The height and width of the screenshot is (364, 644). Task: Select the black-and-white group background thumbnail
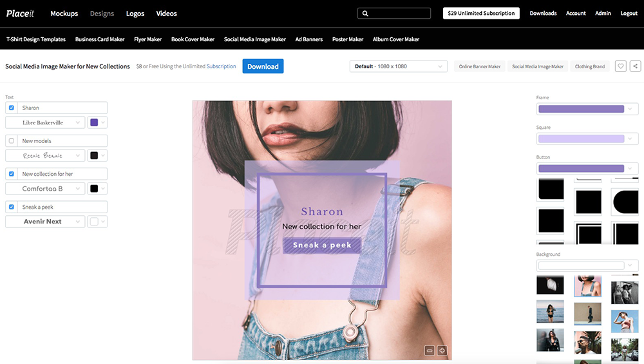click(x=625, y=292)
